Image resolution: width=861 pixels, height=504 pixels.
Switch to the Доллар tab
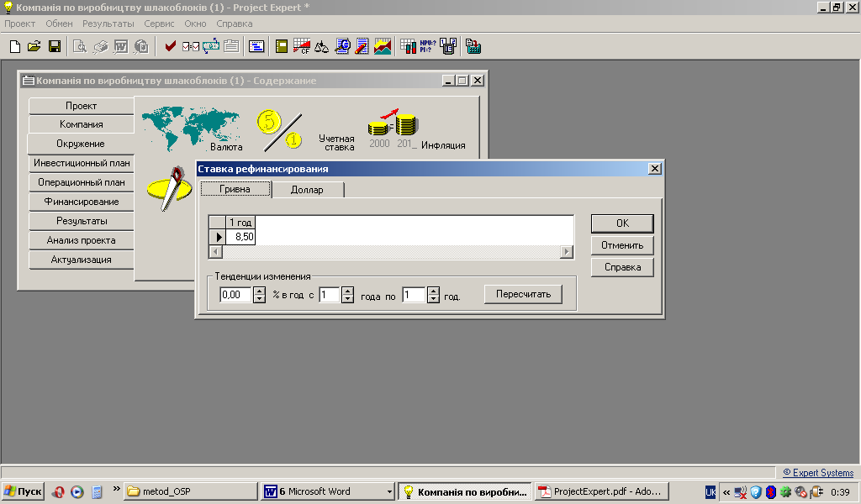coord(308,190)
